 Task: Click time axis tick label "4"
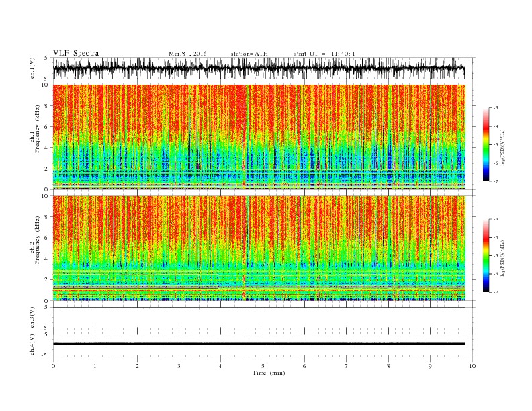[x=221, y=366]
